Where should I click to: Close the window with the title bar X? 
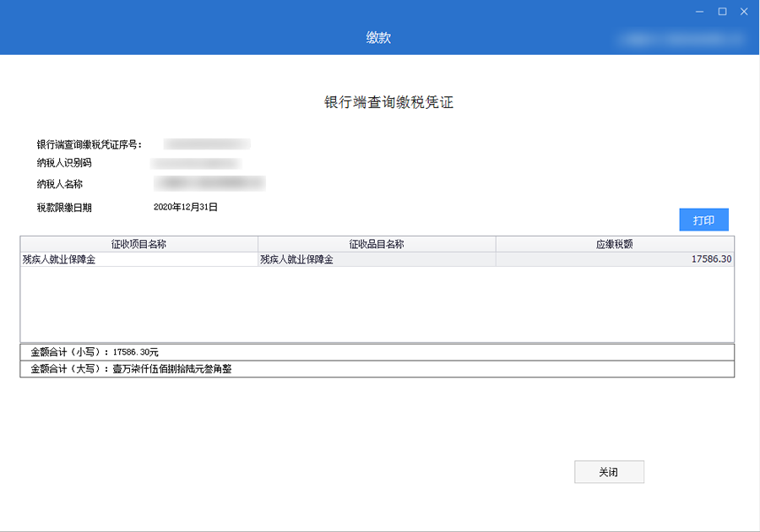tap(744, 12)
